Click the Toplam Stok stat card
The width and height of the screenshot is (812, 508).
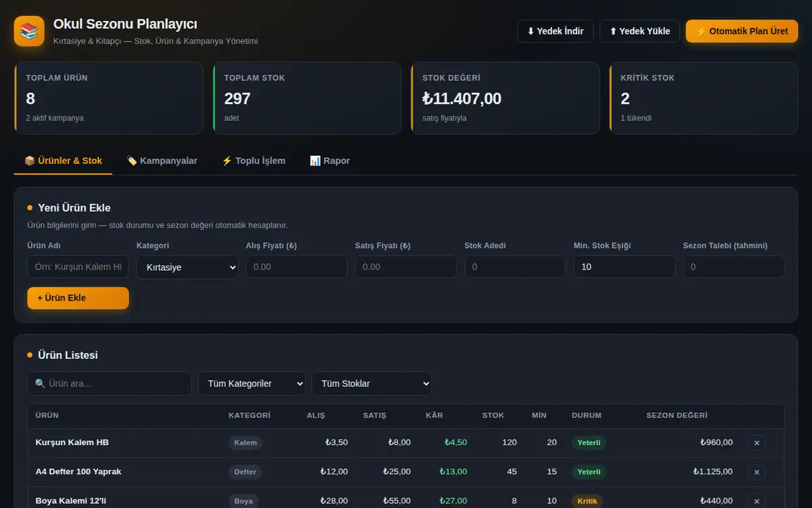point(307,98)
